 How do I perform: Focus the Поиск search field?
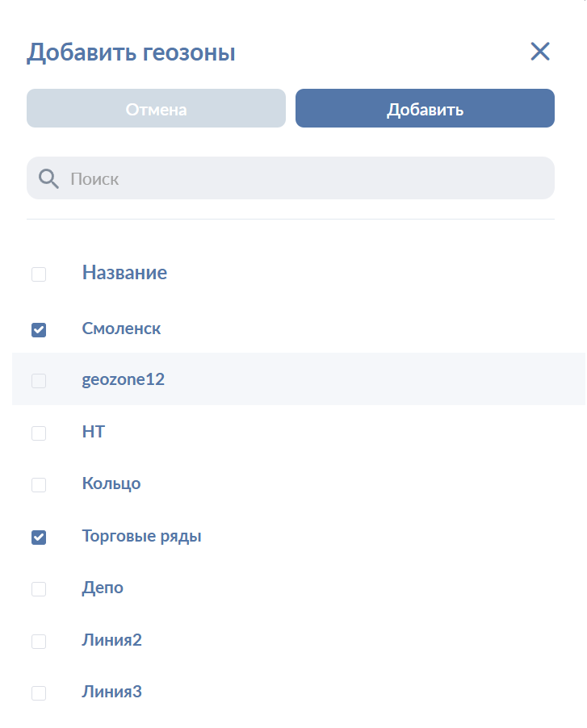[307, 178]
